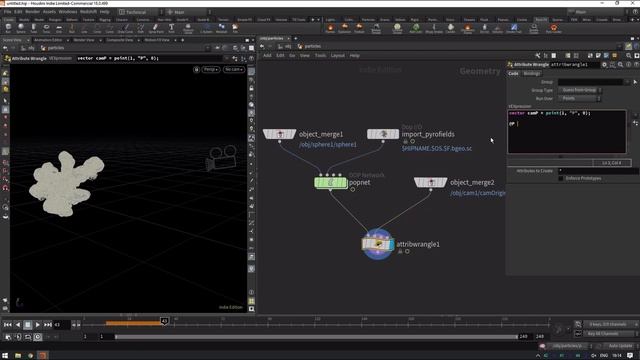The height and width of the screenshot is (360, 640).
Task: Create a Box with the shelf tool
Action: (x=8, y=28)
